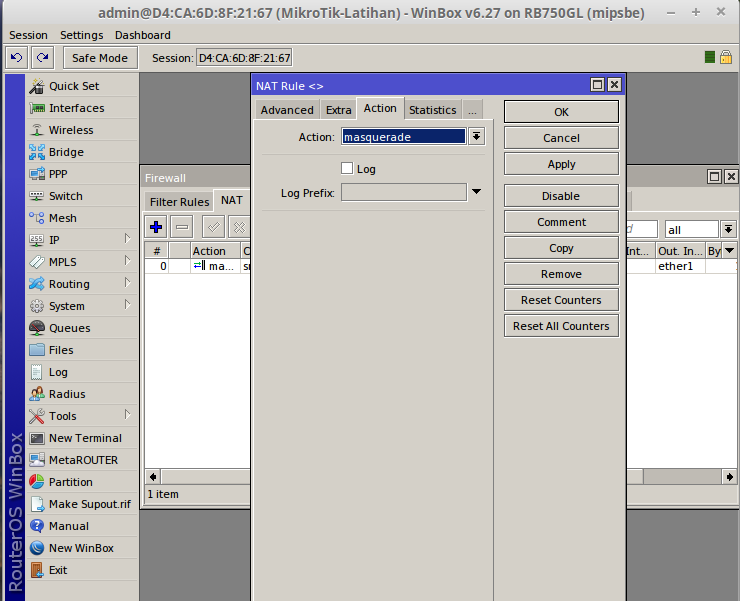
Task: Open Files in the sidebar
Action: coord(82,350)
